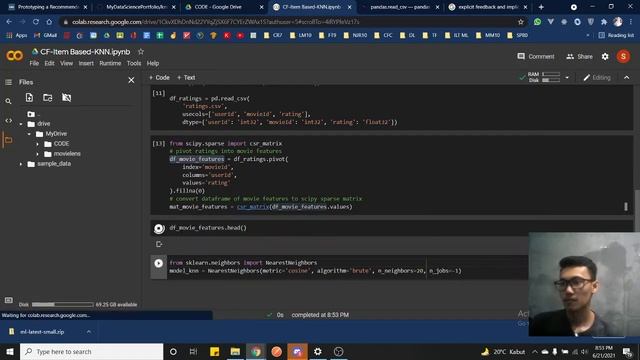Screen dimensions: 640x360
Task: Open a new browser tab
Action: 541,7
